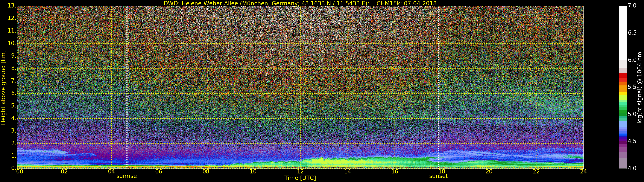Click the "24" time axis tick label
This screenshot has width=644, height=182.
pyautogui.click(x=583, y=171)
